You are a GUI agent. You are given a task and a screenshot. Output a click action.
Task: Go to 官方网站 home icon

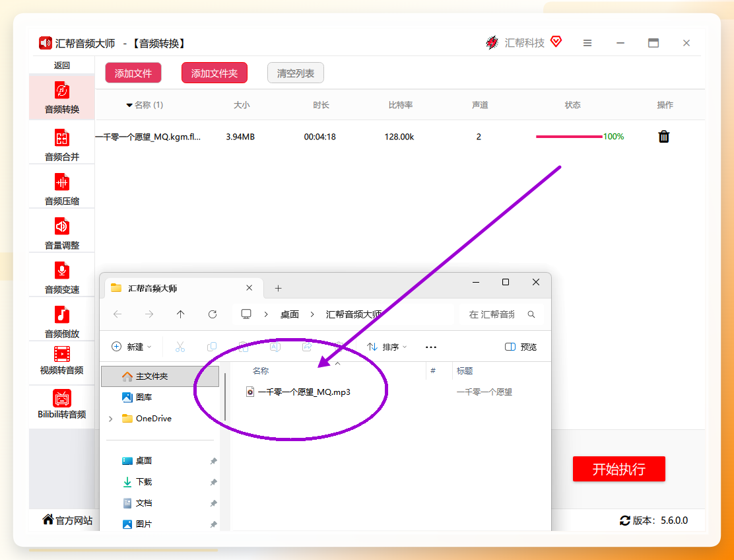pyautogui.click(x=48, y=519)
